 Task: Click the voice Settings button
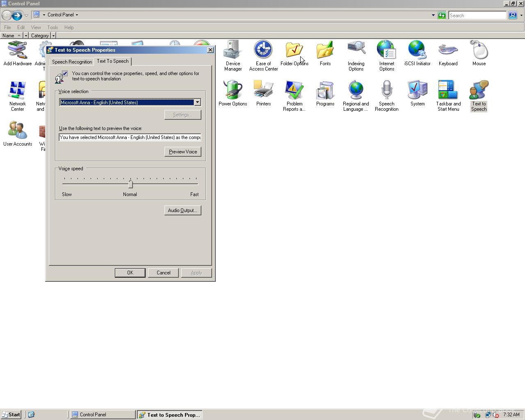pos(183,115)
